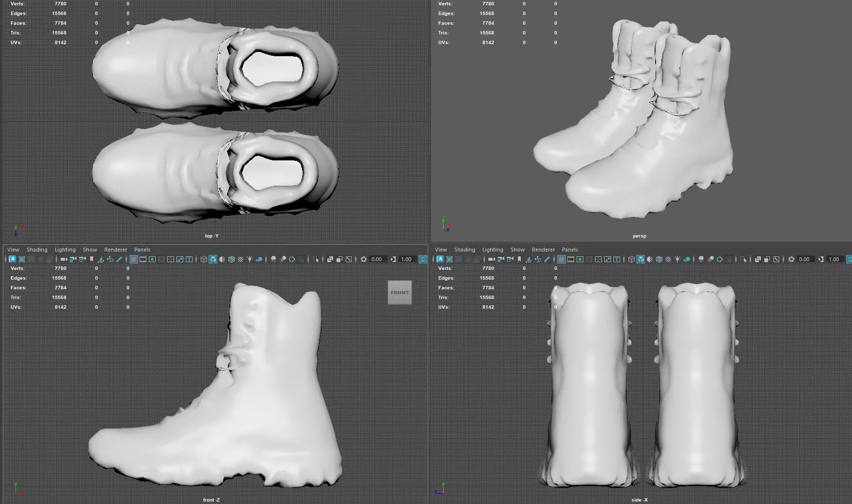
Task: Toggle grid display in side panel toolbar
Action: tap(561, 259)
